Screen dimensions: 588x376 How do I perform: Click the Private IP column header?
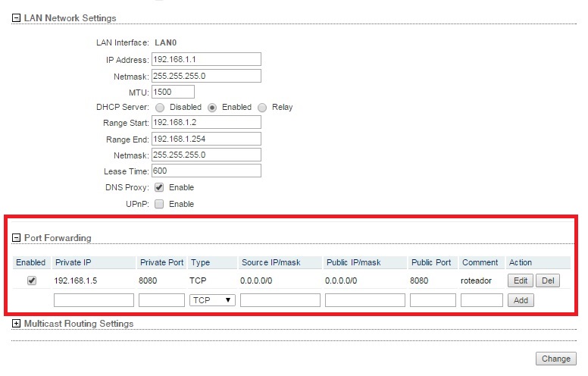click(x=94, y=262)
